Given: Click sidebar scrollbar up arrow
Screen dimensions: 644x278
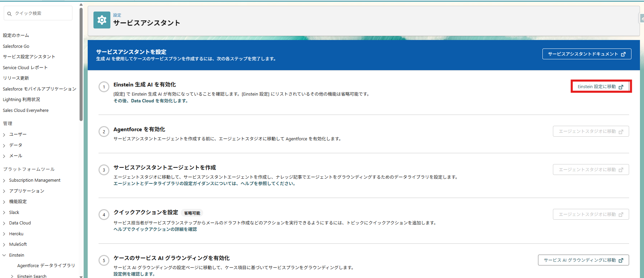Looking at the screenshot, I should pos(81,5).
